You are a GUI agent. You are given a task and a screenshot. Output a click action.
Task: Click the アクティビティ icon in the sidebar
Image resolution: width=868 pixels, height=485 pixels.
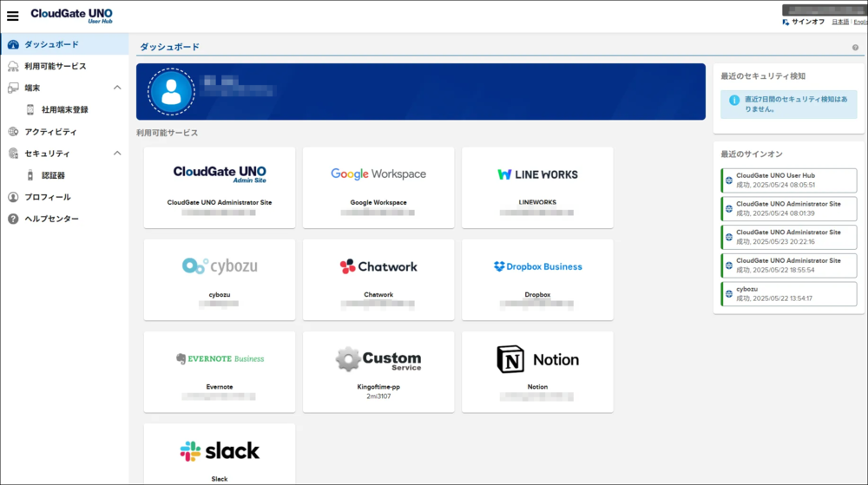point(13,132)
